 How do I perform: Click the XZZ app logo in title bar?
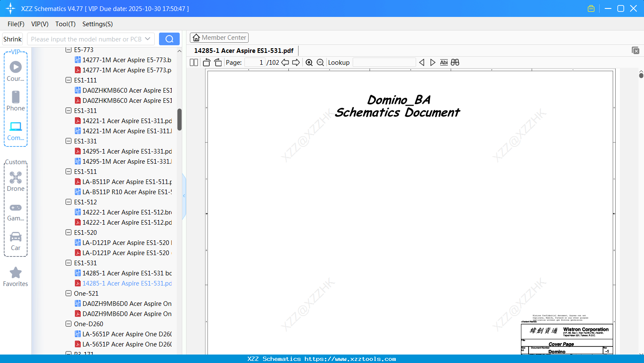point(11,8)
